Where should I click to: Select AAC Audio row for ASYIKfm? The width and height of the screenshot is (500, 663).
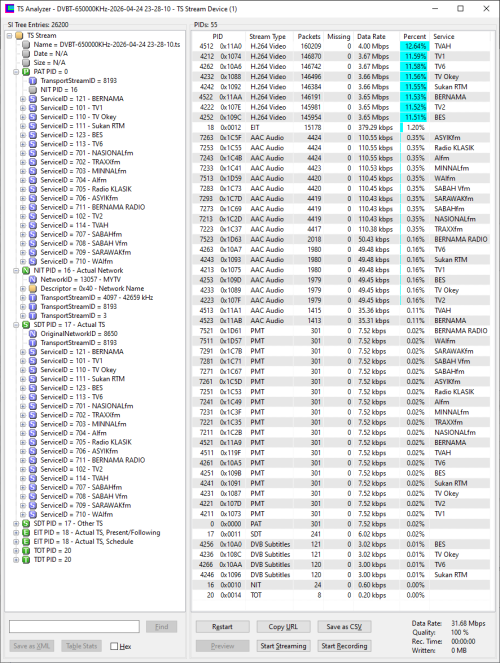[341, 137]
